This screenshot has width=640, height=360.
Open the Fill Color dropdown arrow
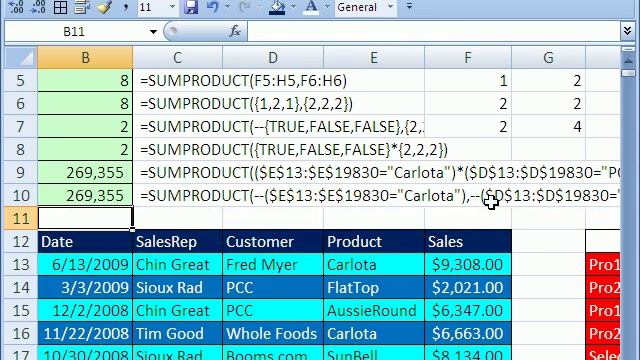pyautogui.click(x=293, y=7)
